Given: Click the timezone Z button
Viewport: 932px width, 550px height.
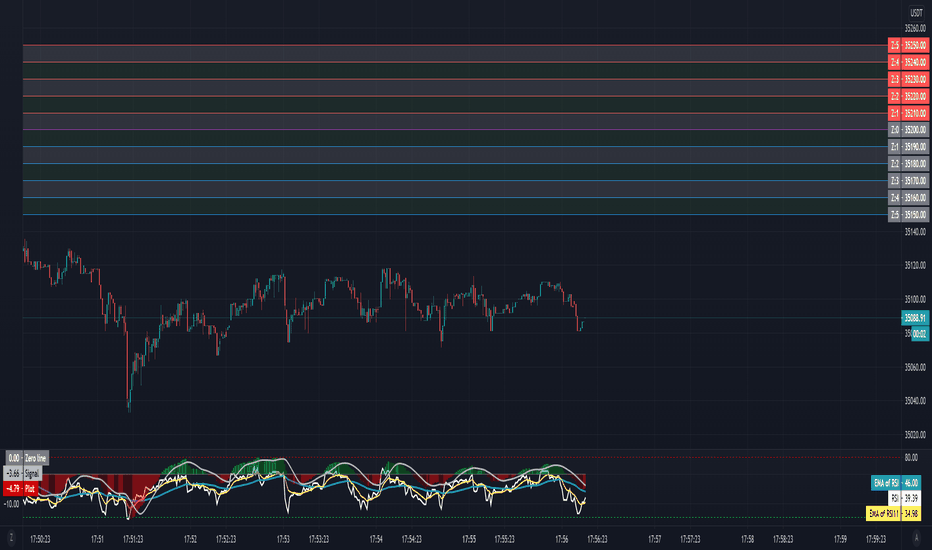Looking at the screenshot, I should [x=11, y=538].
